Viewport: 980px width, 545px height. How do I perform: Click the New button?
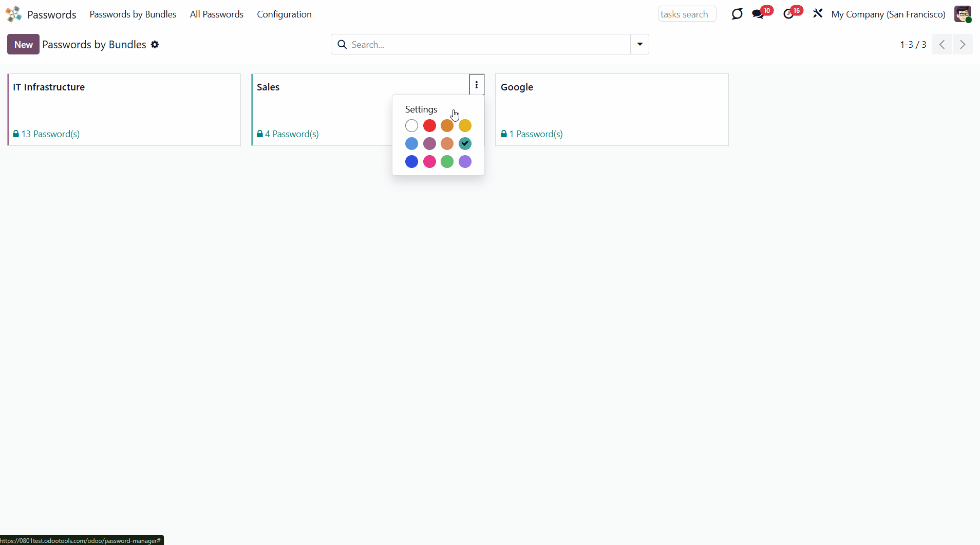point(23,45)
